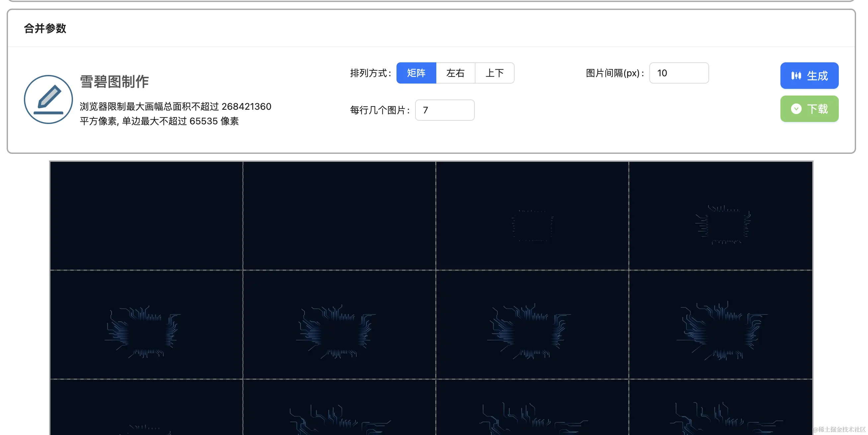Click the 图片间隔(px) label
This screenshot has width=868, height=435.
point(615,73)
